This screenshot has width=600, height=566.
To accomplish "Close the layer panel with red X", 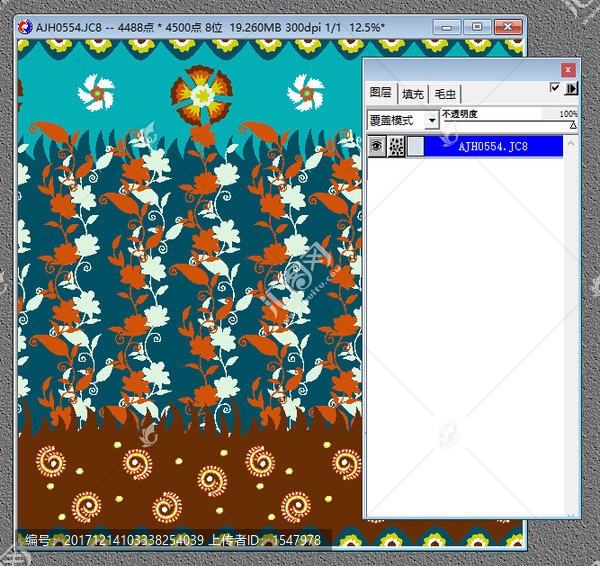I will (568, 70).
